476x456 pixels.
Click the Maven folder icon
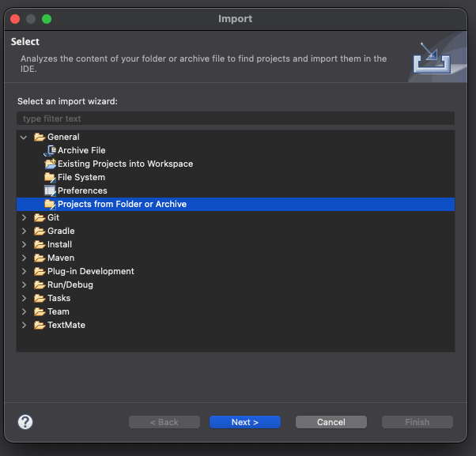[x=40, y=258]
